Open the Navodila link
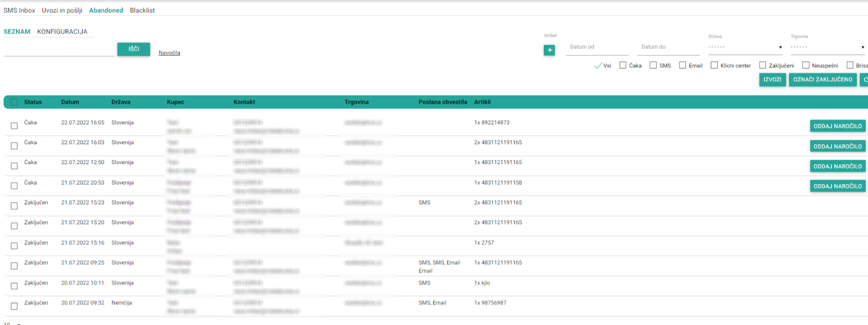The width and height of the screenshot is (868, 325). click(170, 53)
